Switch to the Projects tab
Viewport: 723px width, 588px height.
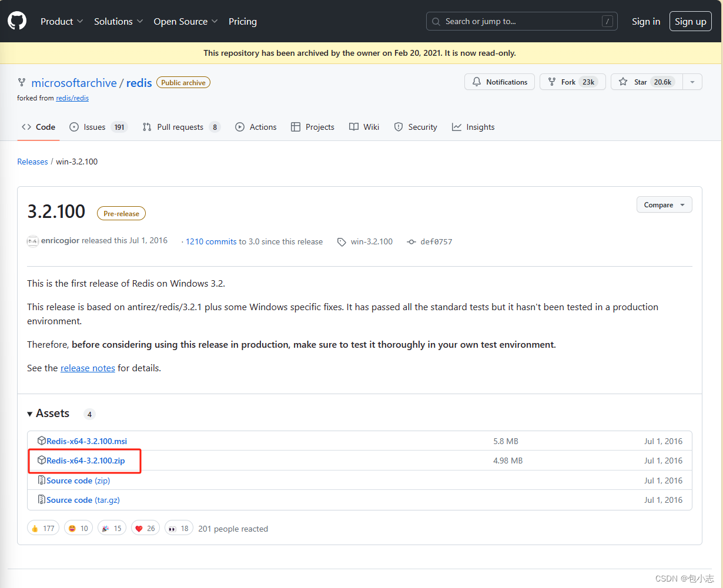click(x=312, y=127)
